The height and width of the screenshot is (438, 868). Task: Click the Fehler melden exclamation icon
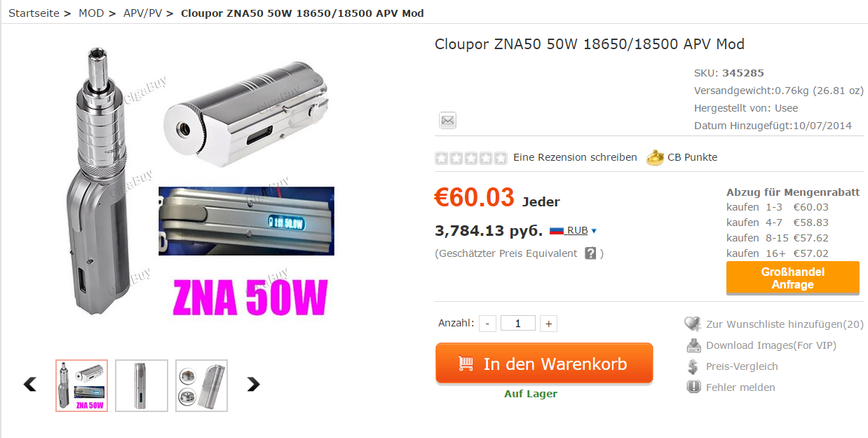click(693, 387)
